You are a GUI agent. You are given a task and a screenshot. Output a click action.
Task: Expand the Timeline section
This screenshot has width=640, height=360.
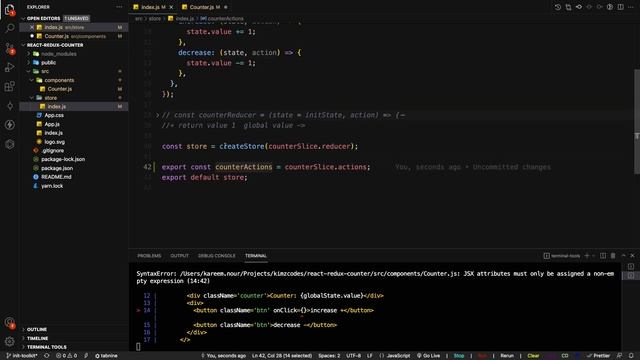coord(37,338)
